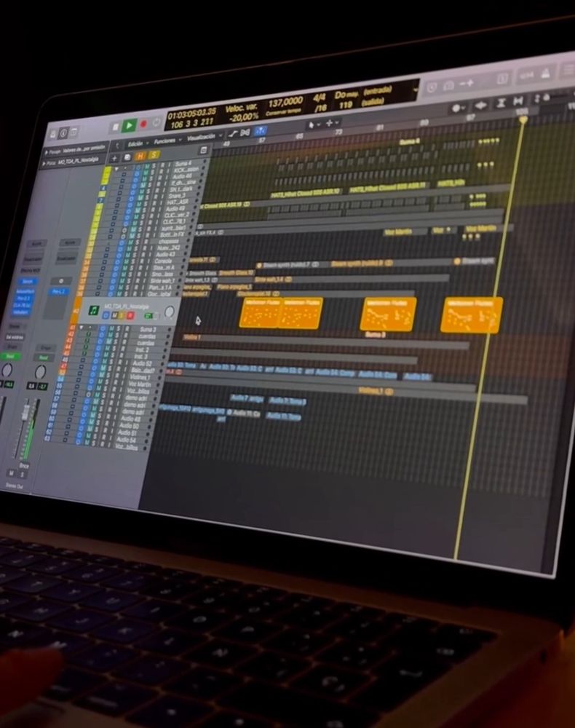Toggle the yellow global S solo button

coord(154,155)
